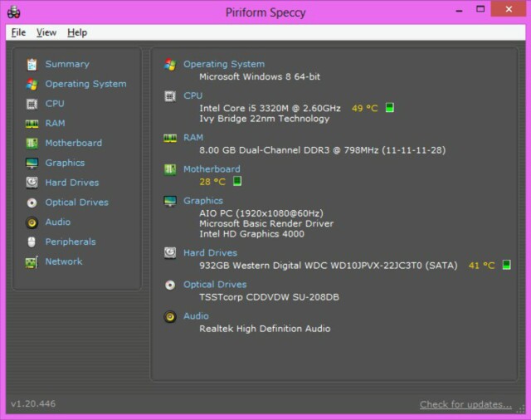The height and width of the screenshot is (420, 531).
Task: Click the AIO PC (1920x1080@60Hz) text
Action: coord(261,213)
